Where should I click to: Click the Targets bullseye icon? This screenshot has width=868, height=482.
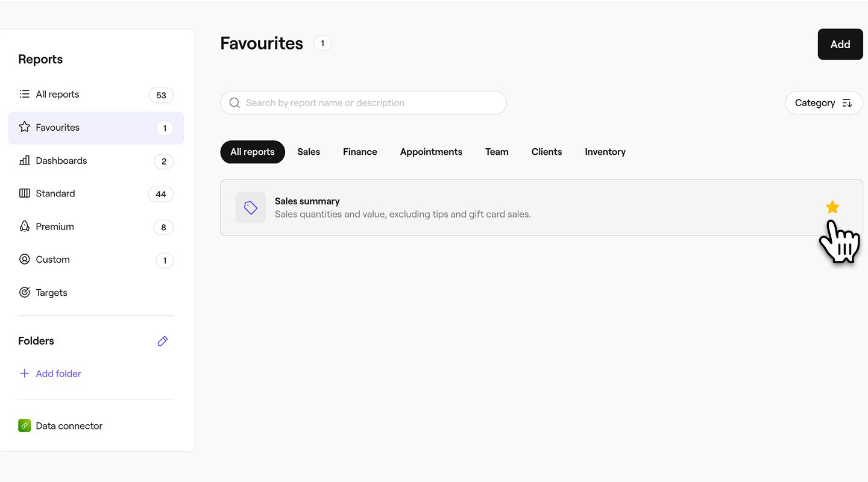(x=24, y=292)
